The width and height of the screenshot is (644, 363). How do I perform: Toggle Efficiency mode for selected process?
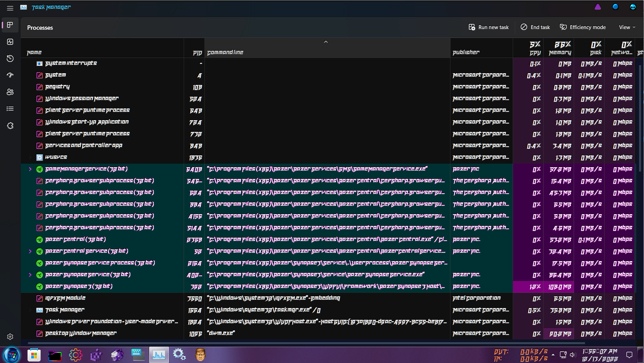click(583, 27)
